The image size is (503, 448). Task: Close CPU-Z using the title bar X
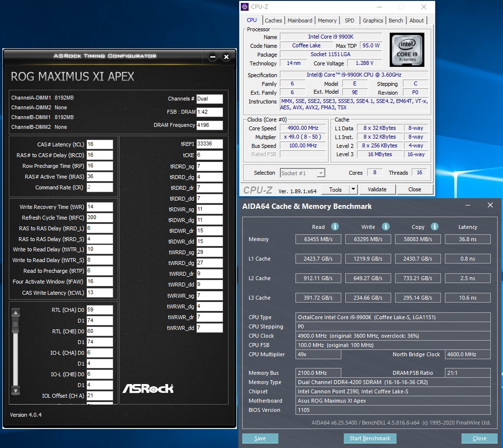click(424, 7)
